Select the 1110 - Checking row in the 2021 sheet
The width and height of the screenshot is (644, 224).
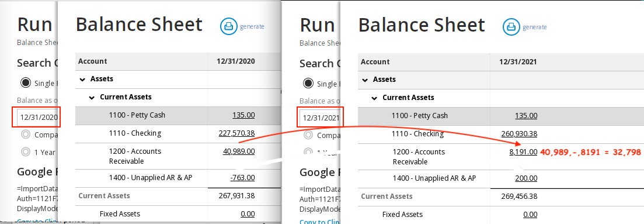pyautogui.click(x=500, y=134)
